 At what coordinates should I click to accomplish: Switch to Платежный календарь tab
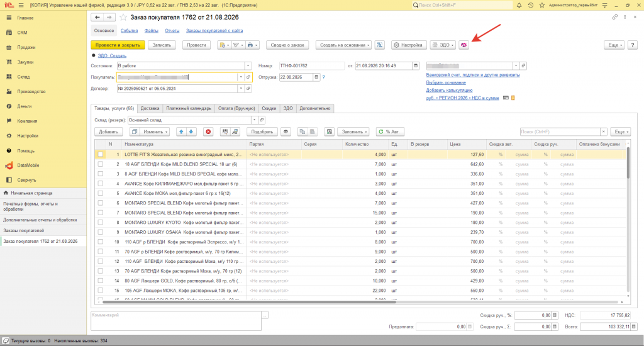(189, 108)
